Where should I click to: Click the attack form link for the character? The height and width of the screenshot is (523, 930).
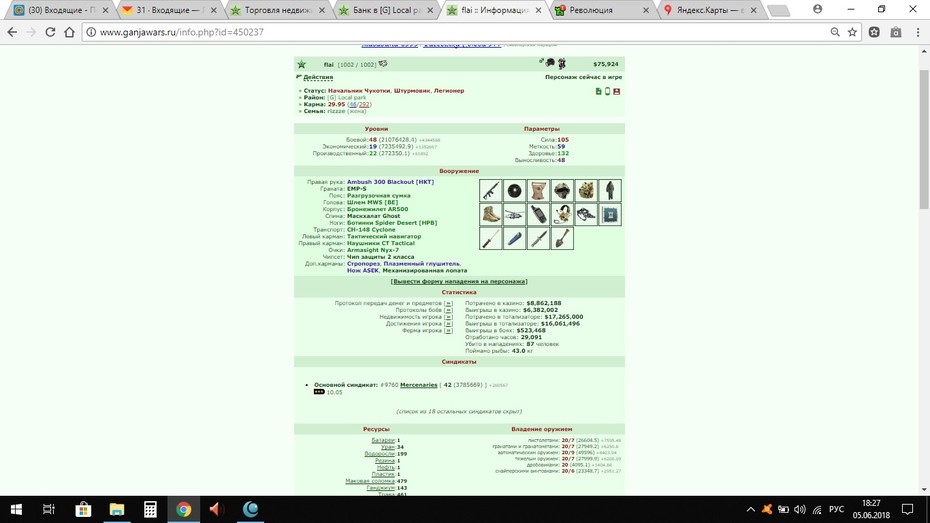click(x=459, y=282)
